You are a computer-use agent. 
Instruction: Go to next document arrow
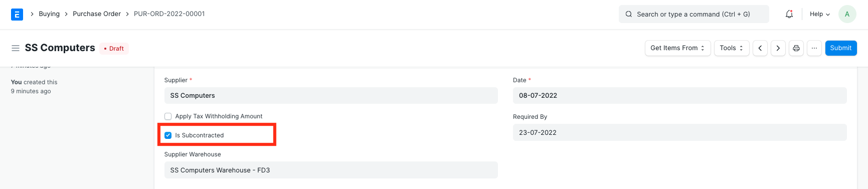[x=778, y=48]
